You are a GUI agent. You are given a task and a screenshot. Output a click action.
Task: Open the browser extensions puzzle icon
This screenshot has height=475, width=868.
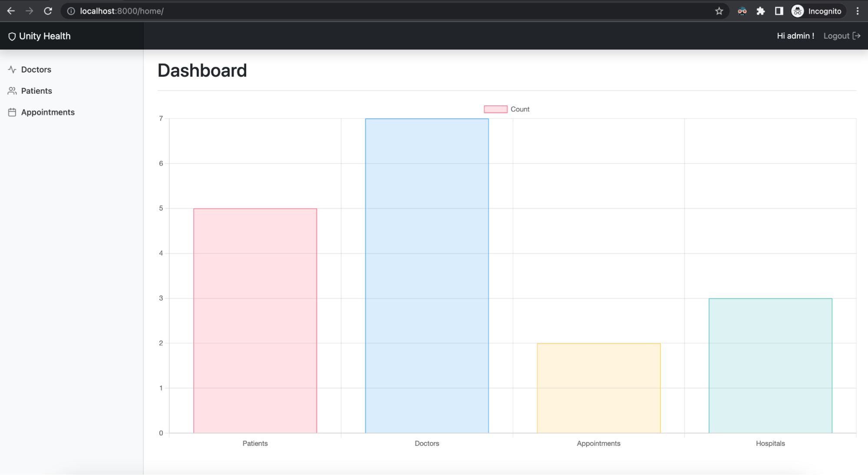coord(760,11)
